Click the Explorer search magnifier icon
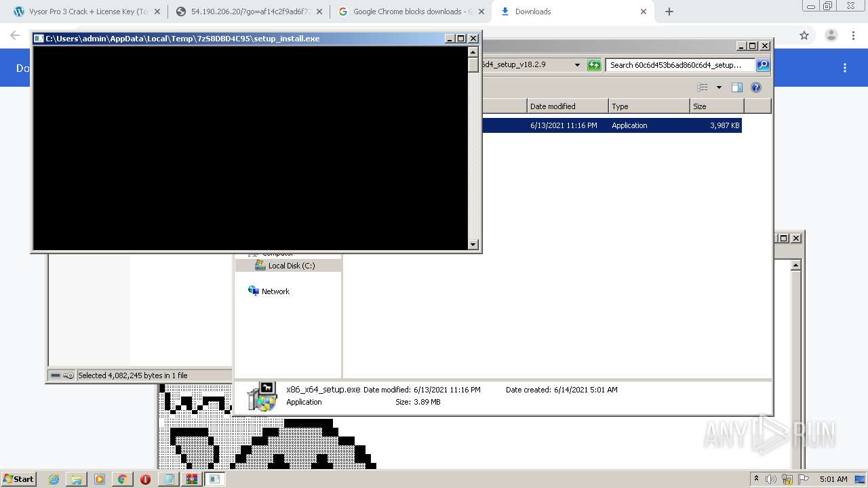The image size is (868, 488). (763, 65)
